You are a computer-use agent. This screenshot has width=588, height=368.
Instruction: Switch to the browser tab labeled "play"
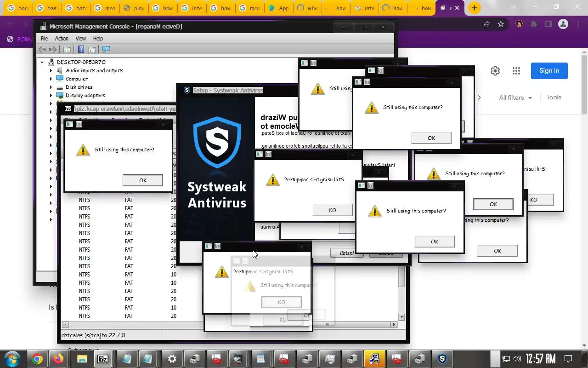(134, 8)
